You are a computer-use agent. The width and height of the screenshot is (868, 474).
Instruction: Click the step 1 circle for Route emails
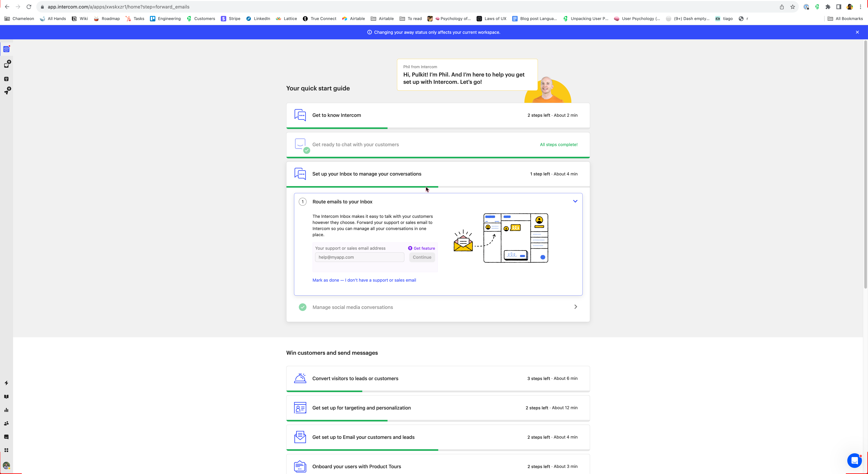(x=303, y=202)
